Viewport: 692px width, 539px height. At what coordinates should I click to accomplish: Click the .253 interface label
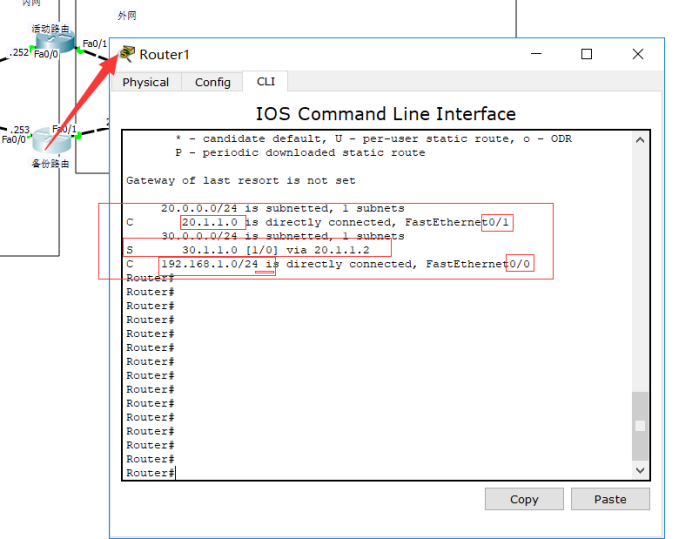coord(20,130)
